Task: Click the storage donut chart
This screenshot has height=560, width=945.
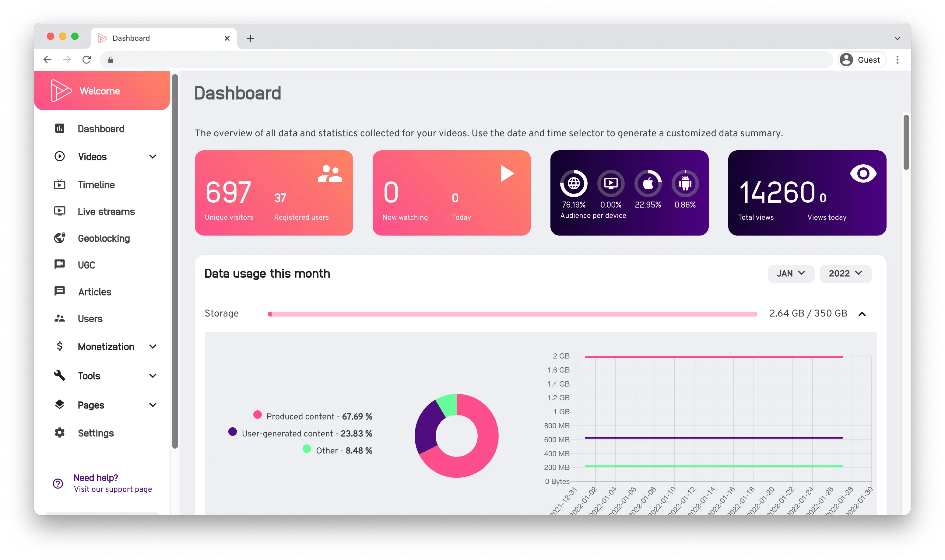Action: (x=456, y=436)
